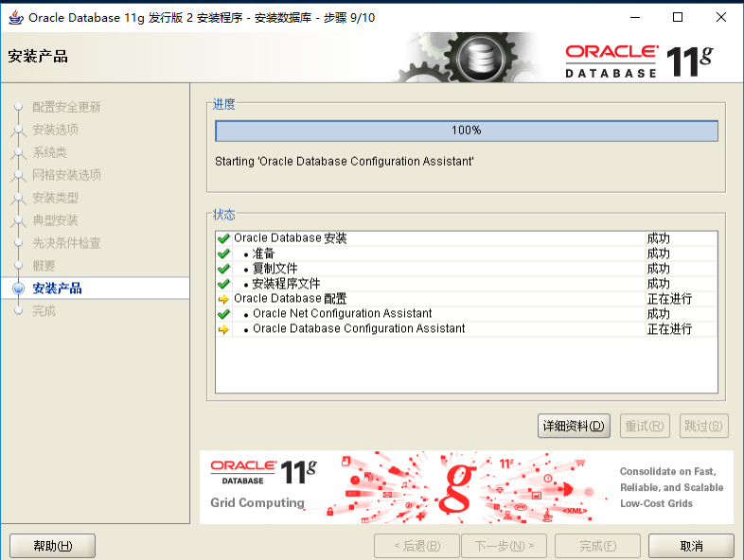
Task: Click 成功 status of Oracle Net Configuration Assistant
Action: coord(659,314)
